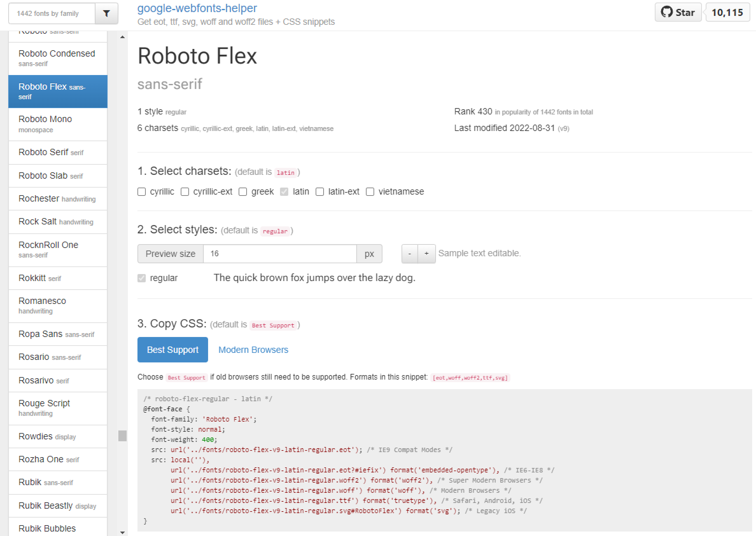756x536 pixels.
Task: Click the filter funnel icon
Action: pyautogui.click(x=106, y=14)
